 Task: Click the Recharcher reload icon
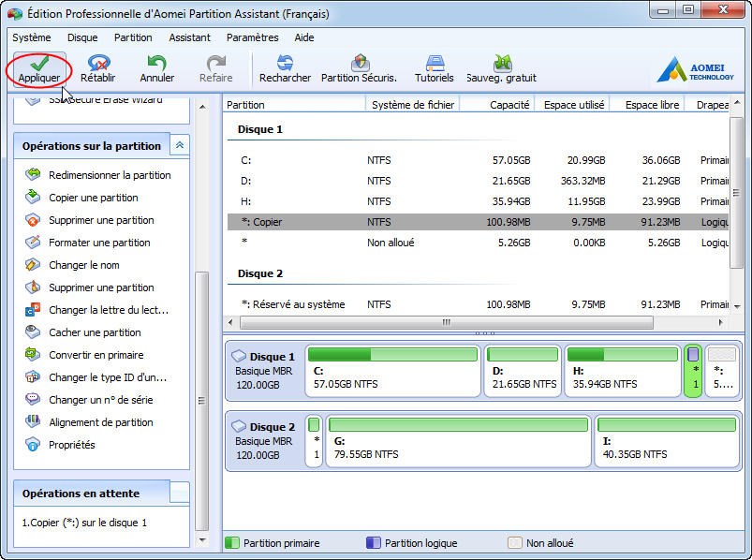[285, 63]
